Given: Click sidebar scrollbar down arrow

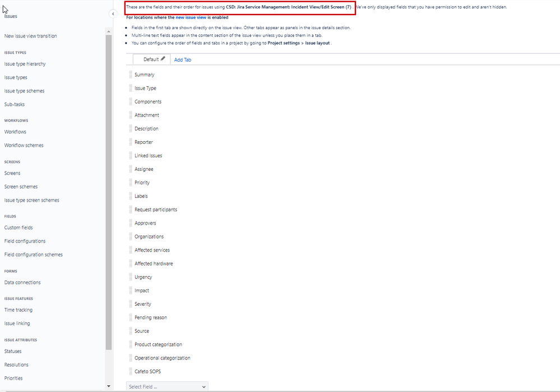Looking at the screenshot, I should [109, 386].
